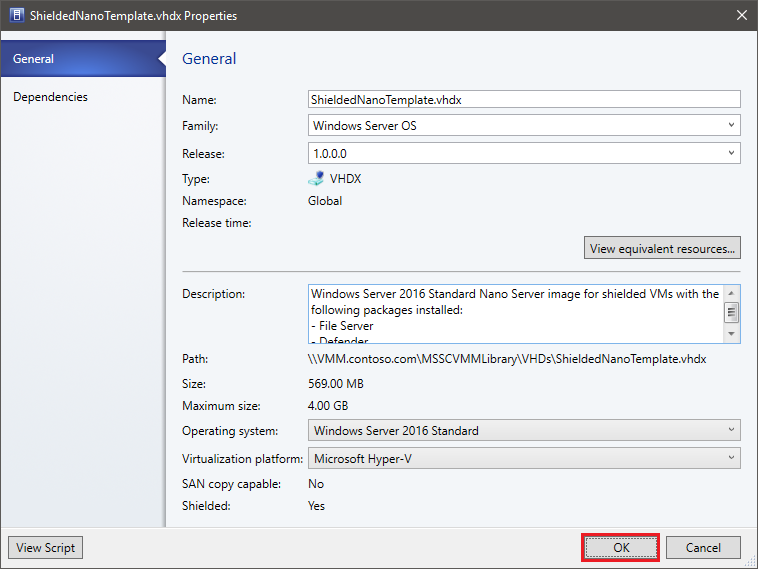758x569 pixels.
Task: Click the Name text field
Action: (x=523, y=100)
